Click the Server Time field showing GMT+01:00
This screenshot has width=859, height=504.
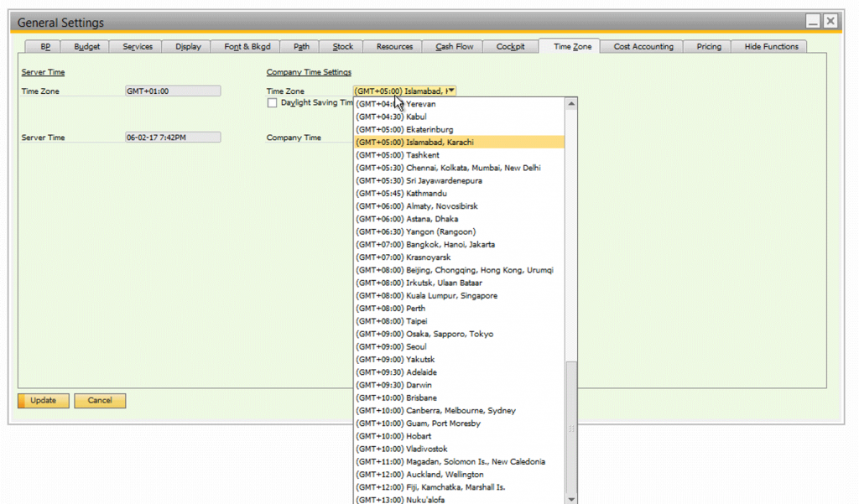(x=173, y=91)
